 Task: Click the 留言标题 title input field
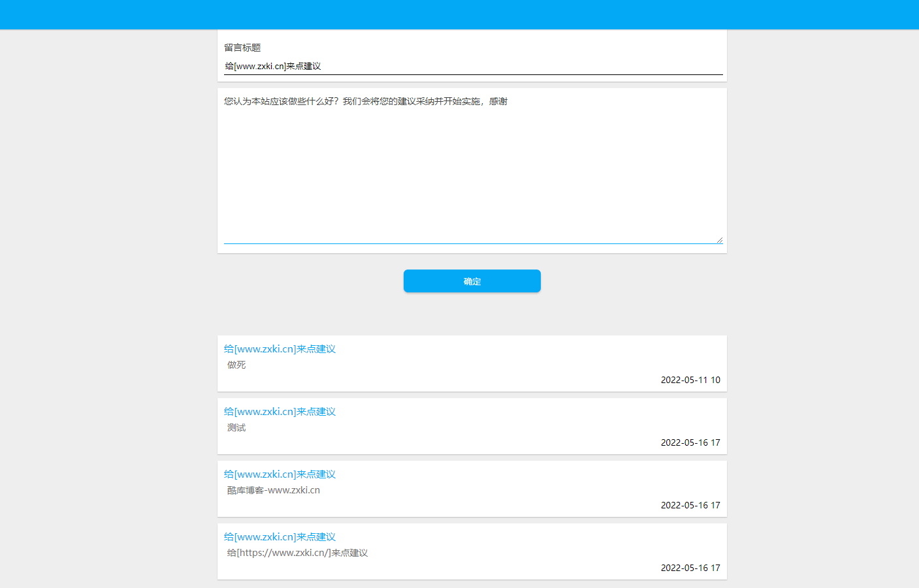tap(473, 67)
